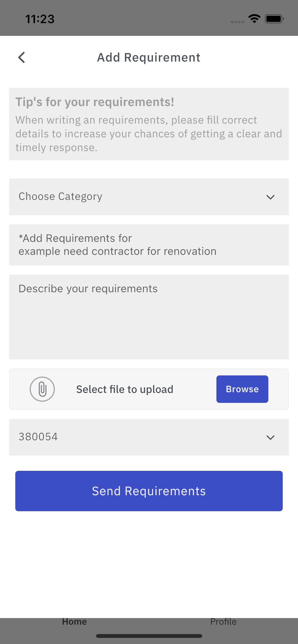
Task: Expand the Choose Category chevron
Action: point(270,197)
